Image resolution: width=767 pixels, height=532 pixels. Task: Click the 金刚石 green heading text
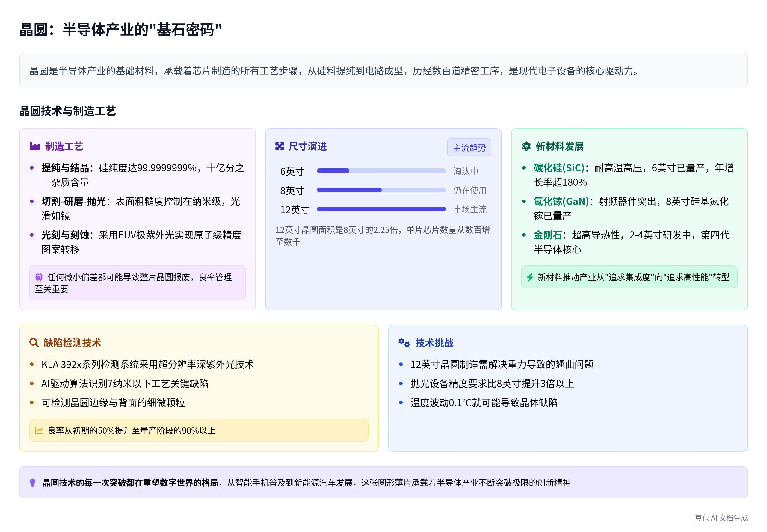click(547, 235)
